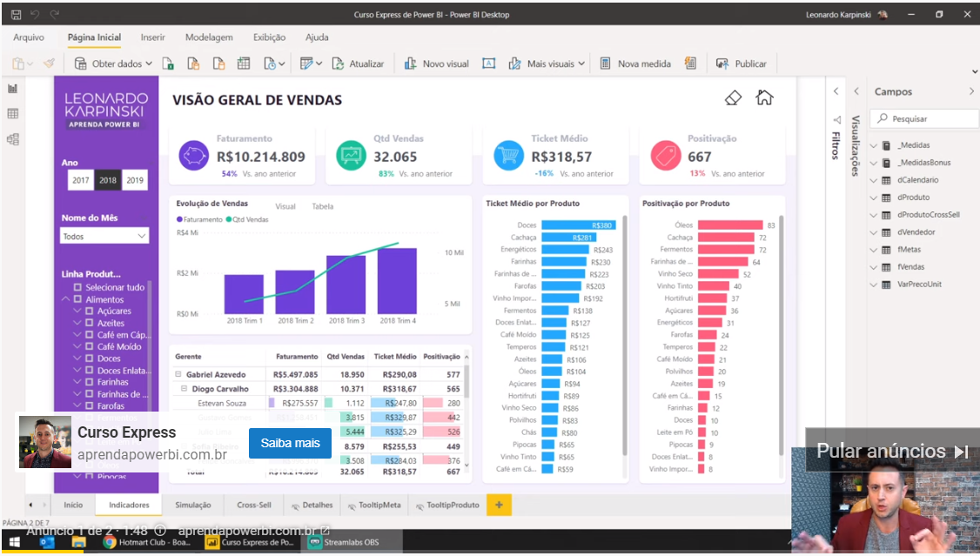Collapse the Campos pane arrow
This screenshot has width=980, height=556.
click(971, 91)
